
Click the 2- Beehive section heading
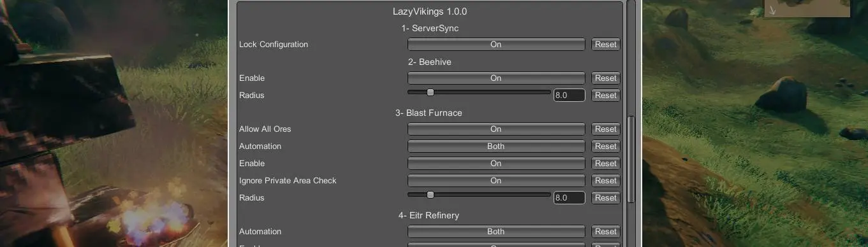[x=430, y=62]
